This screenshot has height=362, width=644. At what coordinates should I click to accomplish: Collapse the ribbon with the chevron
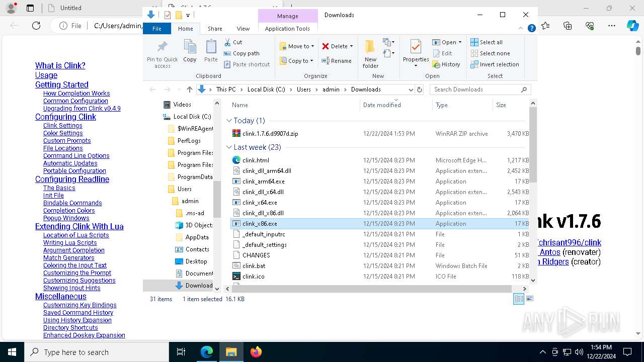522,29
